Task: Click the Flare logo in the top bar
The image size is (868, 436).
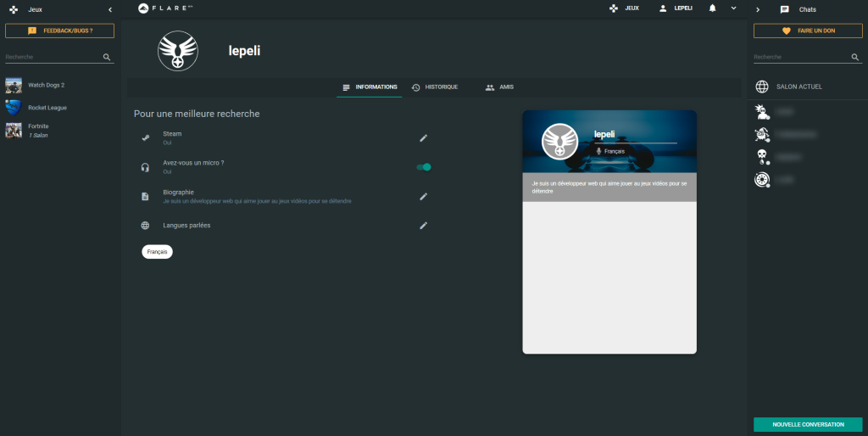Action: click(165, 8)
